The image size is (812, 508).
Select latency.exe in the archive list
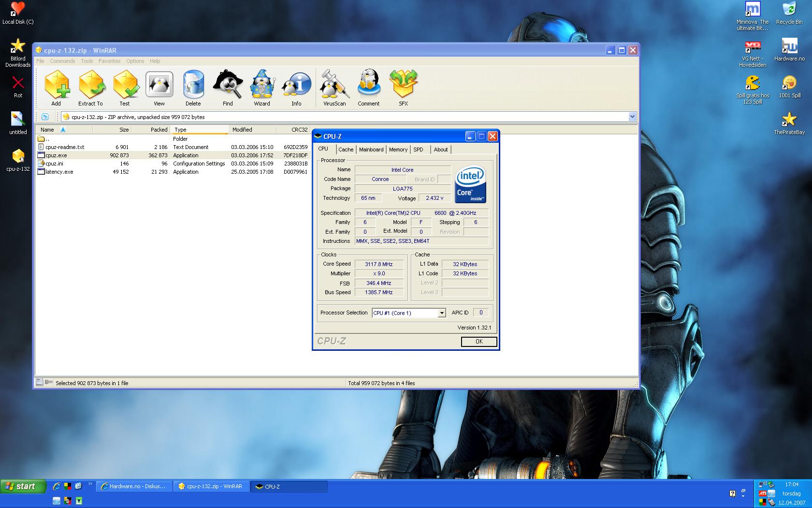(173, 172)
